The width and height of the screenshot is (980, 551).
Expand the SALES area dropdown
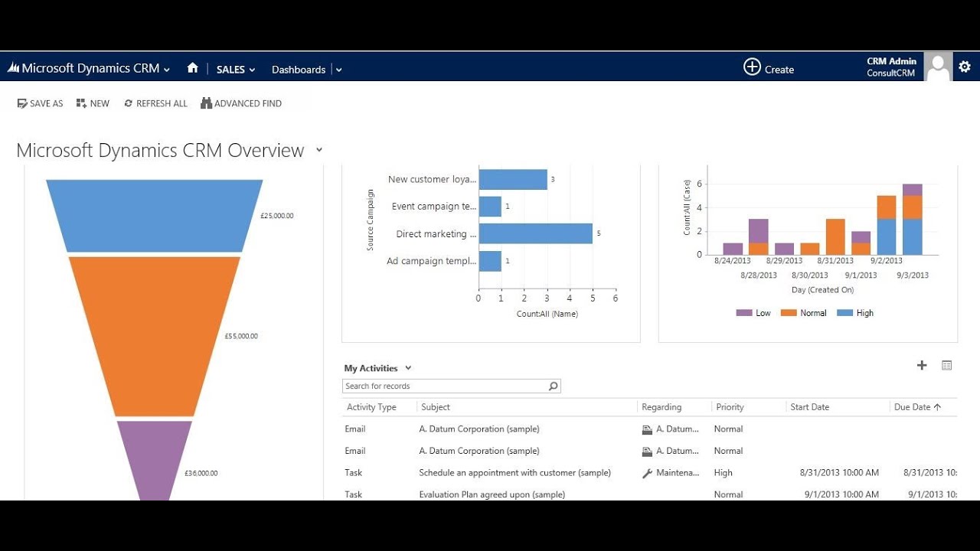pos(252,70)
